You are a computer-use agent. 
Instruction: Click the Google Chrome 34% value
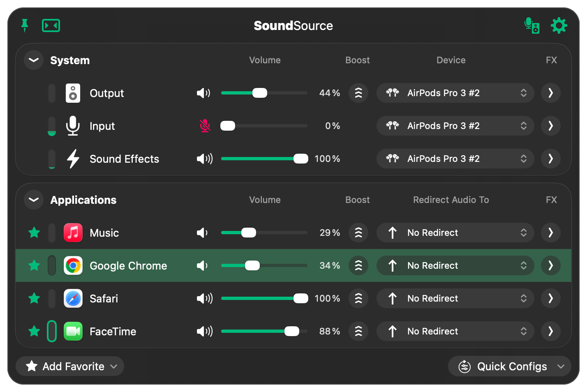[330, 265]
